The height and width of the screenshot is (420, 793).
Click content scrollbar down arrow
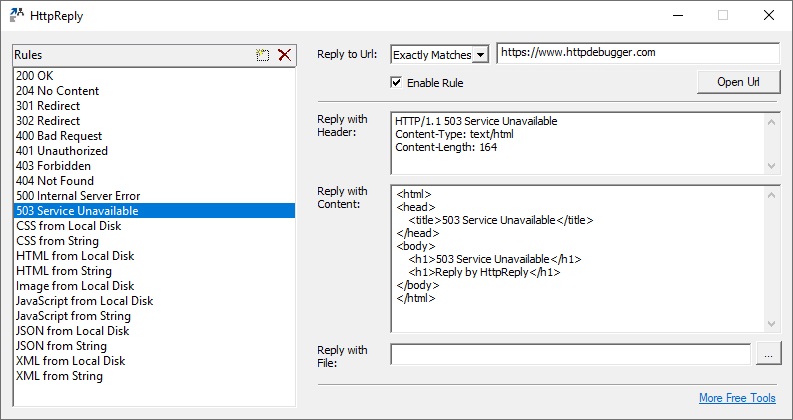(x=771, y=324)
